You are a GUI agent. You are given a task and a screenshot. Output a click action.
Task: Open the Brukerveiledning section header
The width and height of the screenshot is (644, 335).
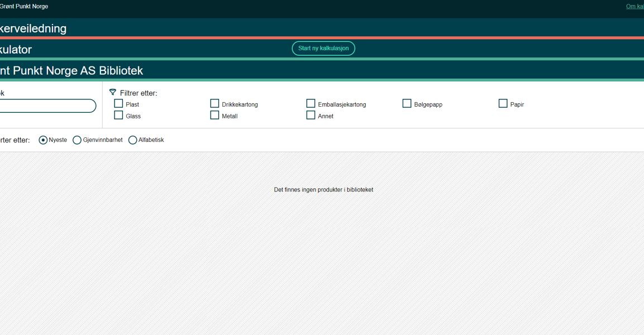(322, 28)
